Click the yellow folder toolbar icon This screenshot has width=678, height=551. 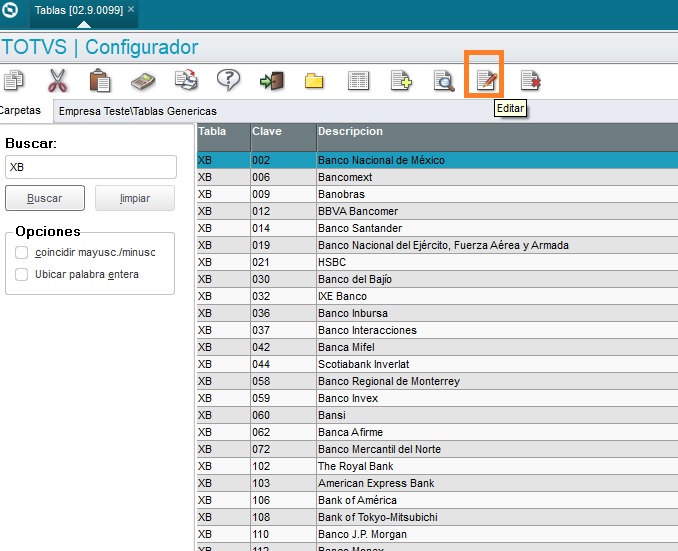click(314, 81)
